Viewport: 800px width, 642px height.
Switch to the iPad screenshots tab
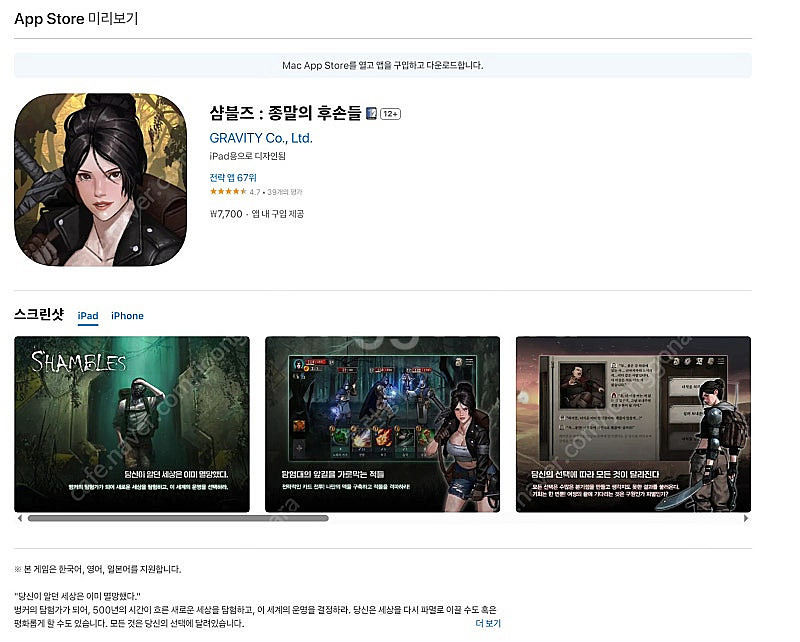pyautogui.click(x=88, y=316)
